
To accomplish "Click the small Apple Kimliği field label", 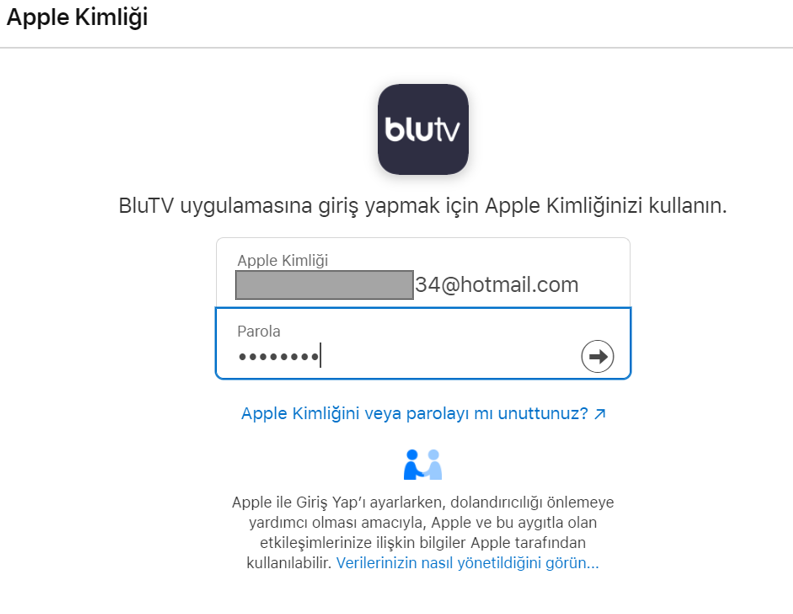I will click(x=283, y=260).
